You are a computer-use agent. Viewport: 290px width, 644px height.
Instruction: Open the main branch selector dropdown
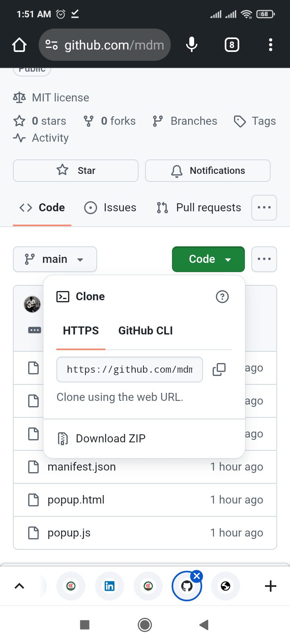(x=55, y=259)
